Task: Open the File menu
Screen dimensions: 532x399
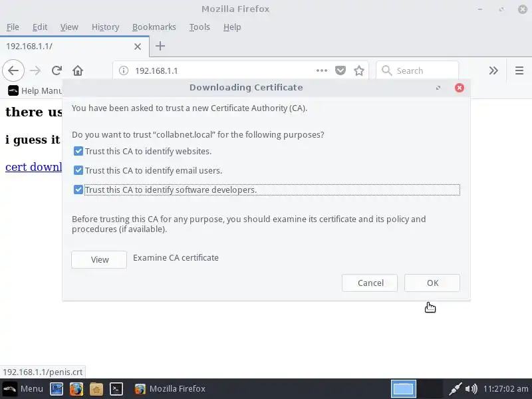Action: pyautogui.click(x=13, y=27)
